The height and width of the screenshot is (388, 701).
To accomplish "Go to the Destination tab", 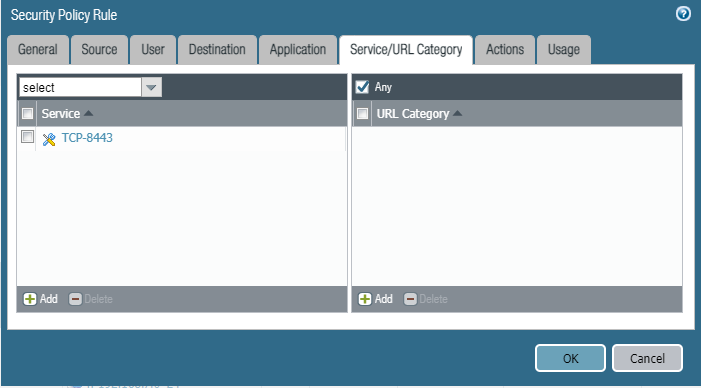I will pos(217,50).
